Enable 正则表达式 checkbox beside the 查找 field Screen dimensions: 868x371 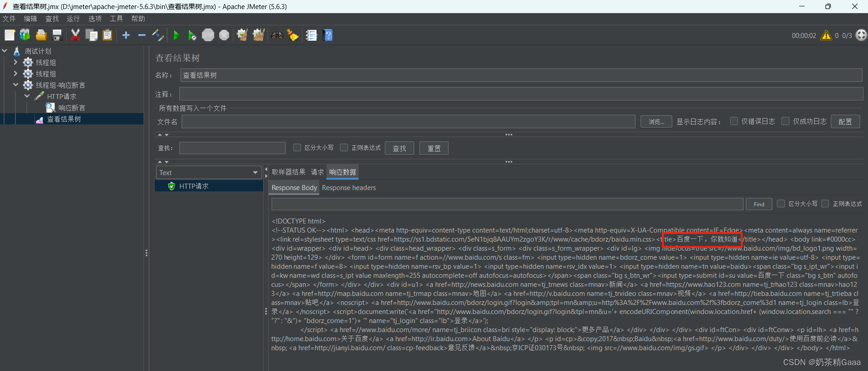click(x=344, y=147)
